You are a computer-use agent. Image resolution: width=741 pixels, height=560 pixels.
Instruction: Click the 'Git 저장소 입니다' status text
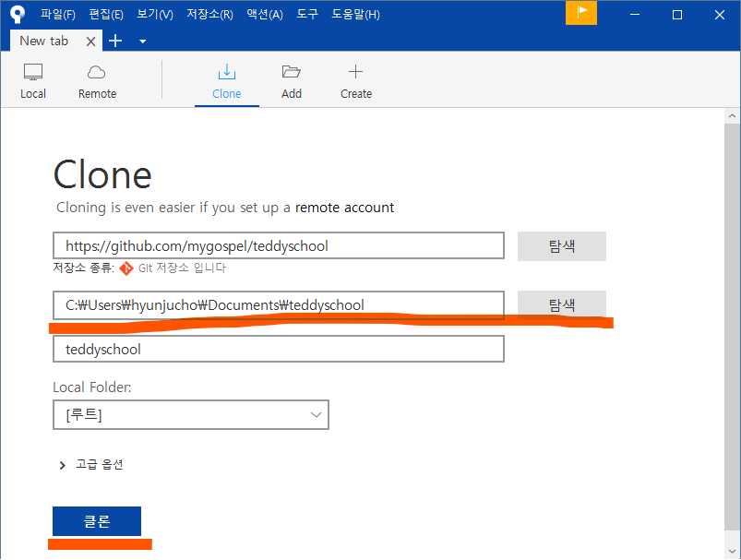(182, 268)
